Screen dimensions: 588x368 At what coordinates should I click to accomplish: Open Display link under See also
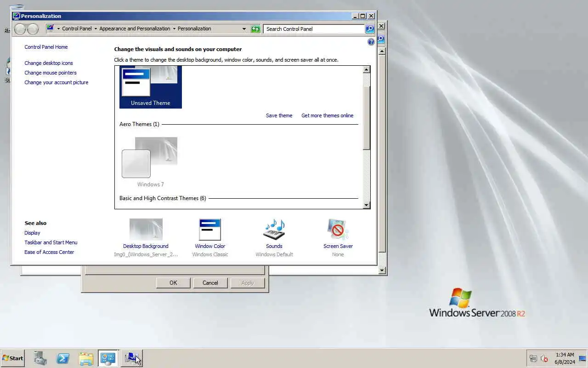coord(32,233)
